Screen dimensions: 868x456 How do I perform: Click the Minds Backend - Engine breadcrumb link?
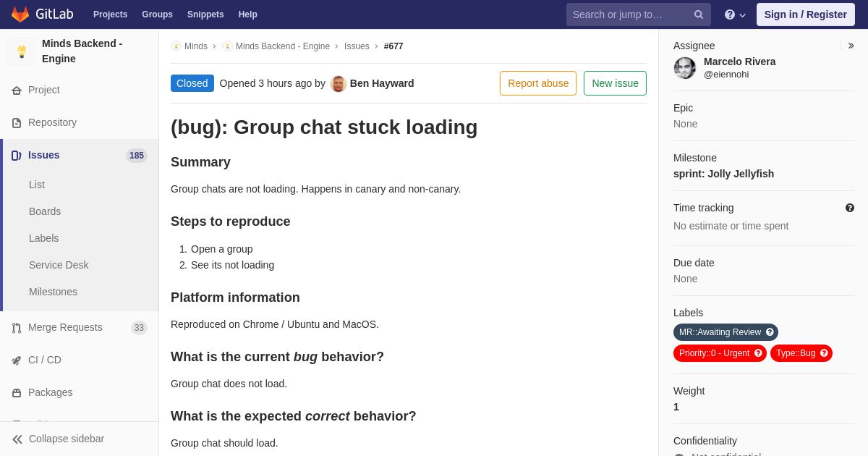(x=283, y=46)
